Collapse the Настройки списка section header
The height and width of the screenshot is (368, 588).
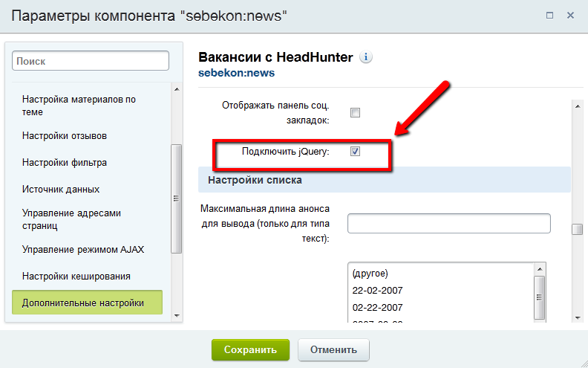coord(383,180)
